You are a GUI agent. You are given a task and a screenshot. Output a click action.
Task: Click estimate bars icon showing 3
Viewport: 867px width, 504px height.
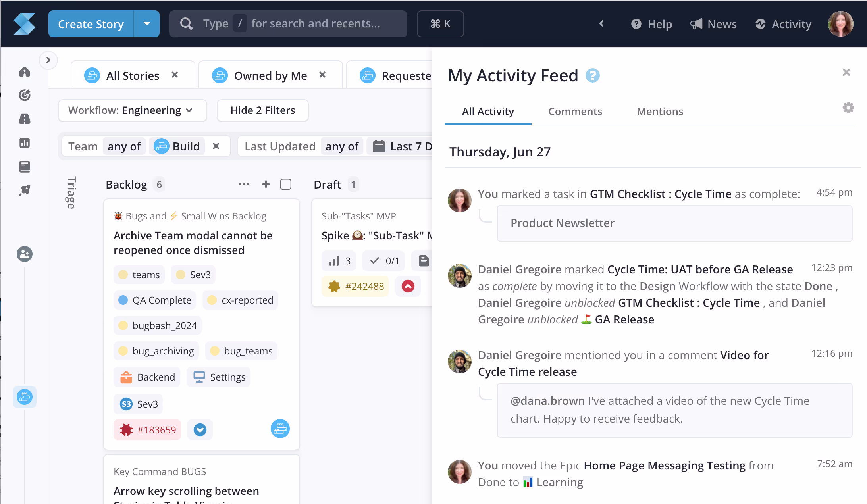tap(339, 261)
